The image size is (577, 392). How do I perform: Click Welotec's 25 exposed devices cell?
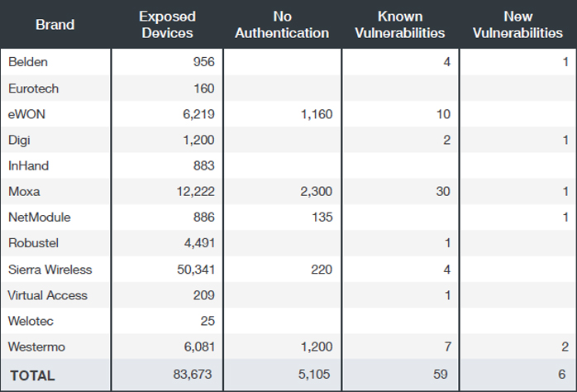click(x=207, y=321)
